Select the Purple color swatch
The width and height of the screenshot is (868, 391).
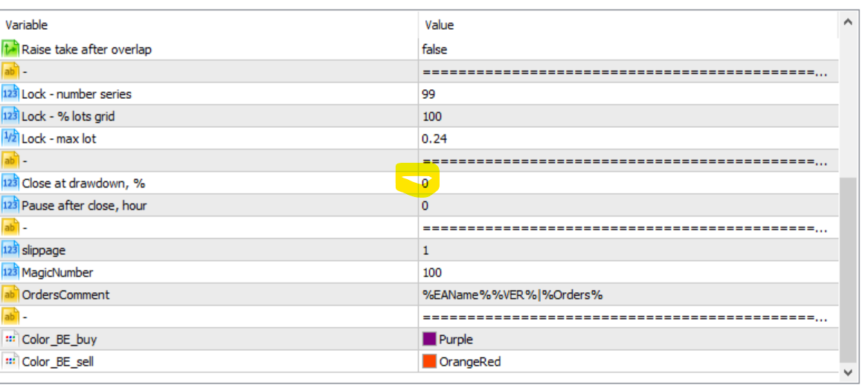click(x=429, y=339)
